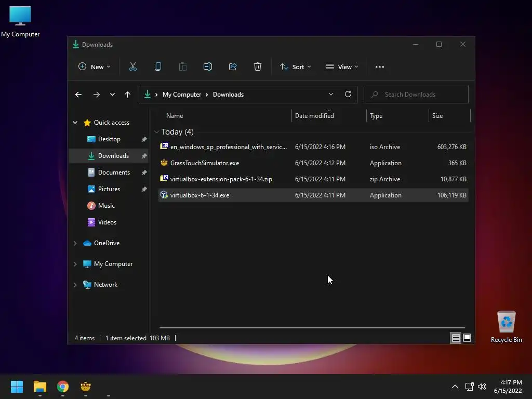
Task: Click the Downloads window title icon
Action: pos(76,45)
